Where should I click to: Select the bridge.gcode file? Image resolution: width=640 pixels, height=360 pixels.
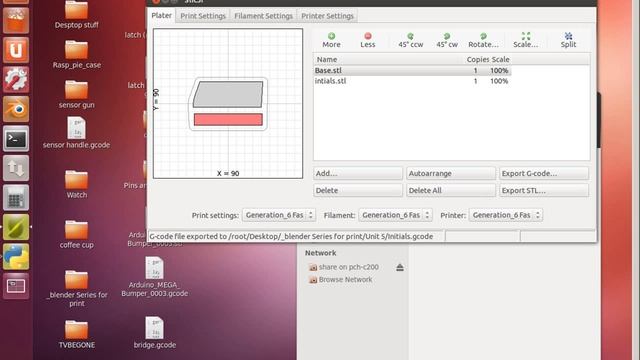coord(155,333)
